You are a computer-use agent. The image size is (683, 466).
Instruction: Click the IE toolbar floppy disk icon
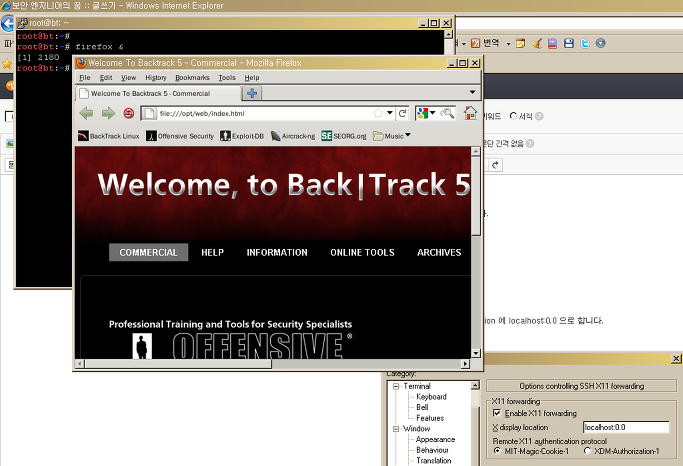click(x=568, y=43)
